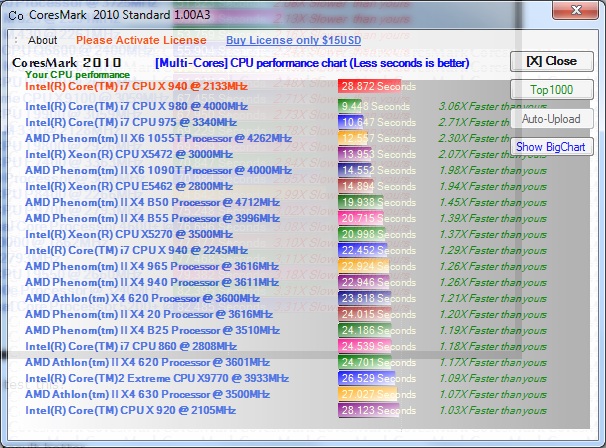
Task: Select Athlon II X4 630 @ 3500MHz entry
Action: coord(147,394)
